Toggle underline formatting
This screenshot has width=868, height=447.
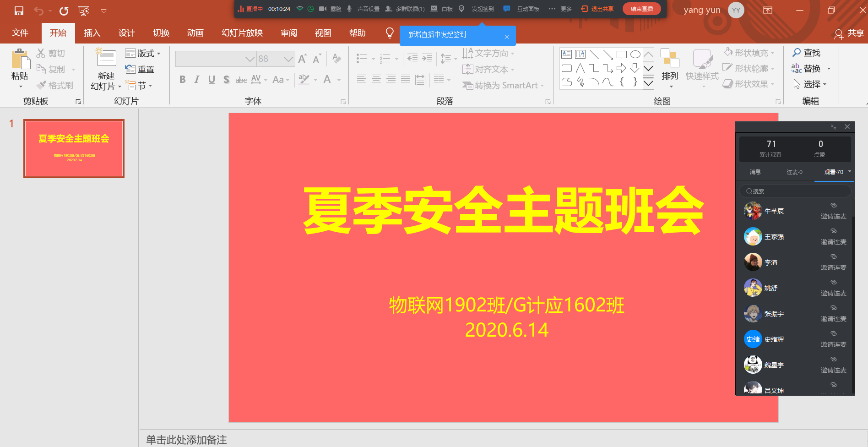(x=211, y=79)
